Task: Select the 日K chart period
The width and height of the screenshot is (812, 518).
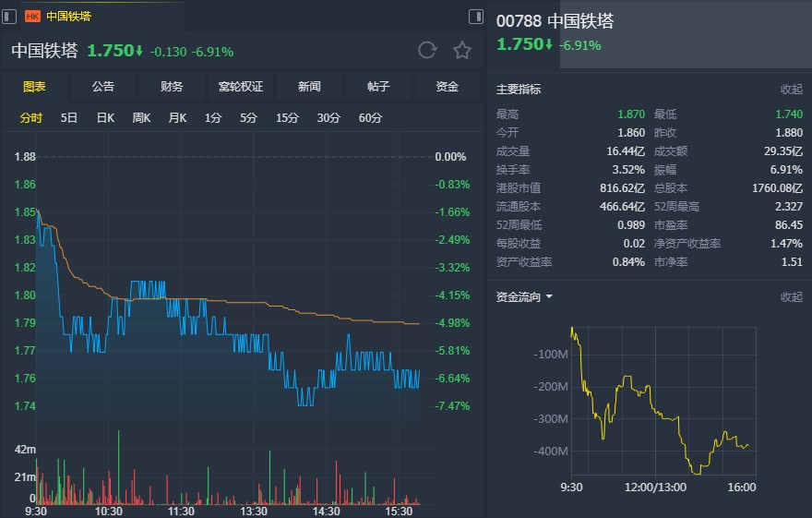Action: (x=105, y=118)
